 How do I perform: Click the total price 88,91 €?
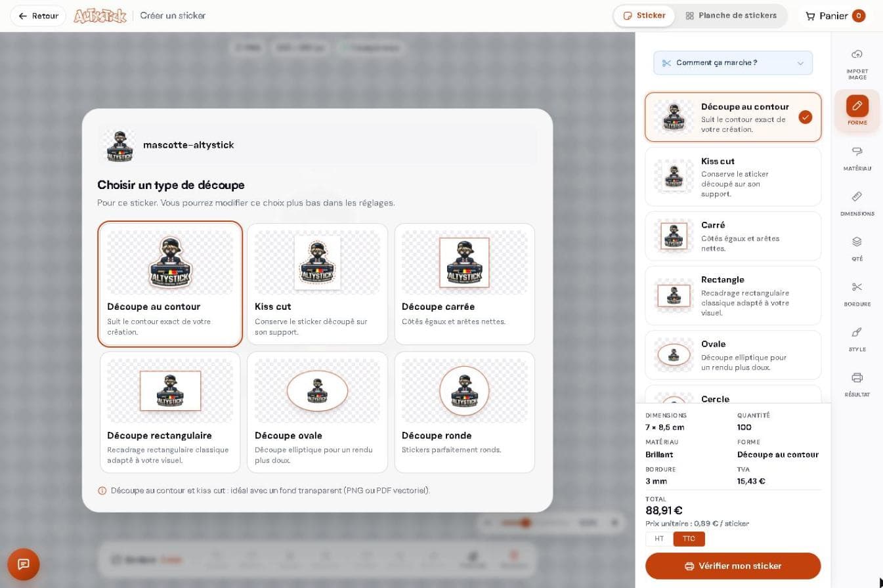[x=664, y=511]
